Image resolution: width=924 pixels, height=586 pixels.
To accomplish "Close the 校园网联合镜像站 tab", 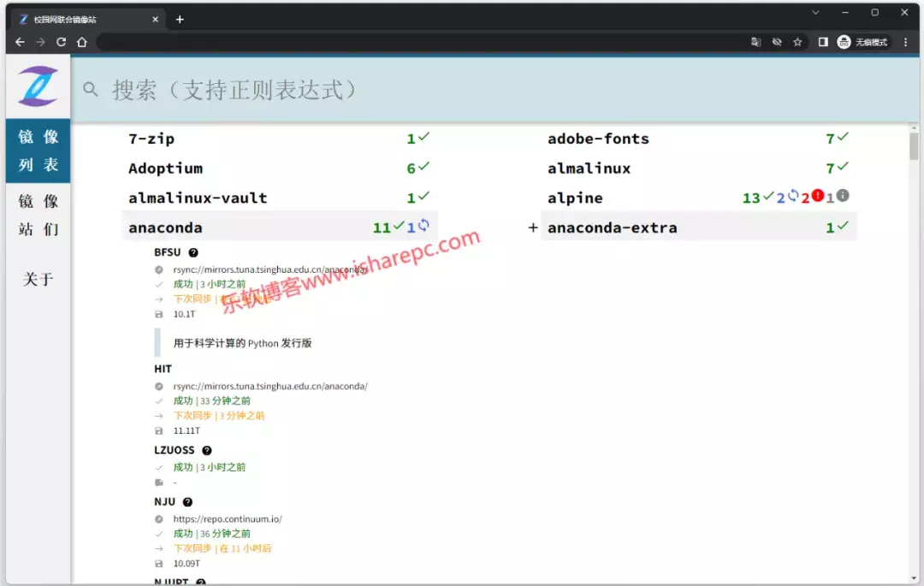I will (x=155, y=20).
